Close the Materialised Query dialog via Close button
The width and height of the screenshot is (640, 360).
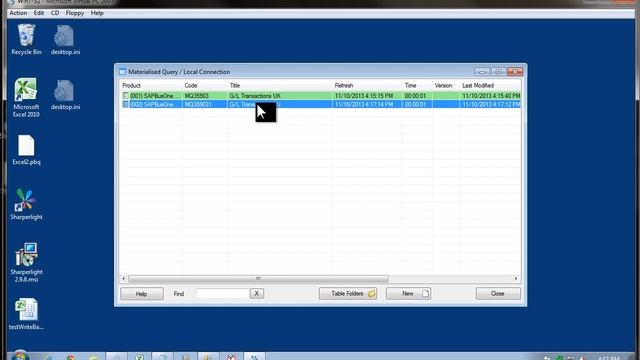[498, 293]
